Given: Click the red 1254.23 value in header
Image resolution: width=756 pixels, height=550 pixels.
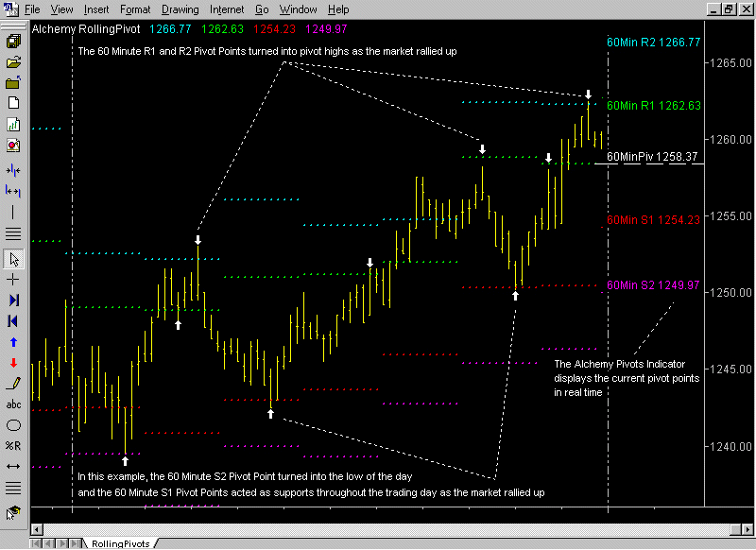Looking at the screenshot, I should tap(274, 29).
